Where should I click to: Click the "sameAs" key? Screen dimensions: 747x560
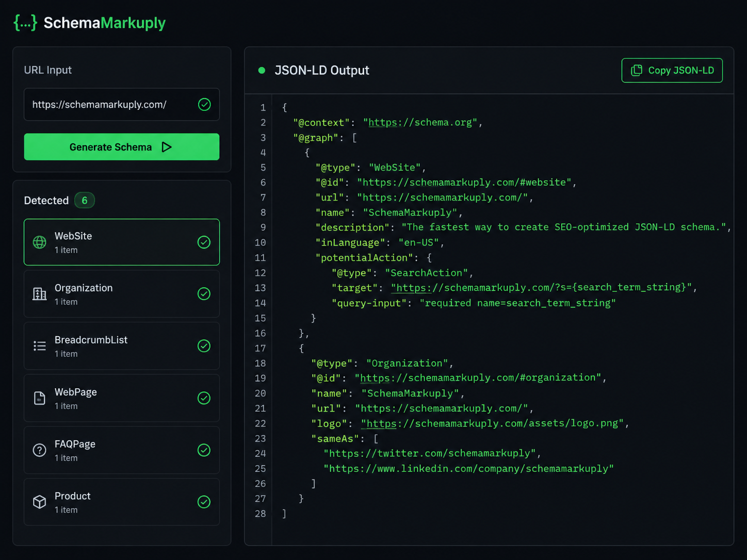coord(335,438)
